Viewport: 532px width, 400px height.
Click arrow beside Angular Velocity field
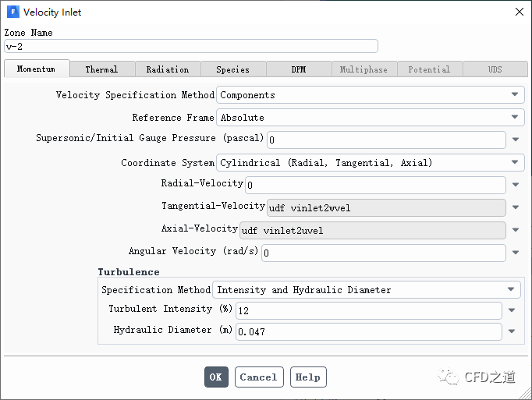click(x=516, y=253)
